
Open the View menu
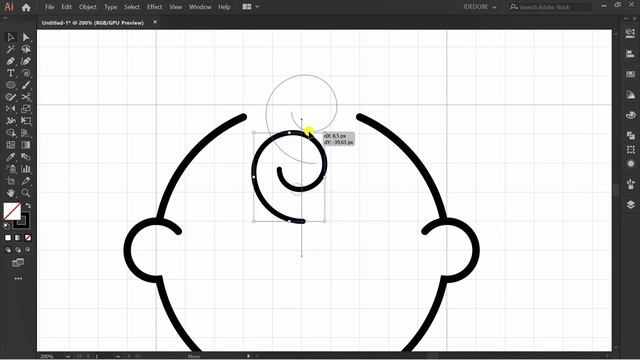[x=176, y=7]
